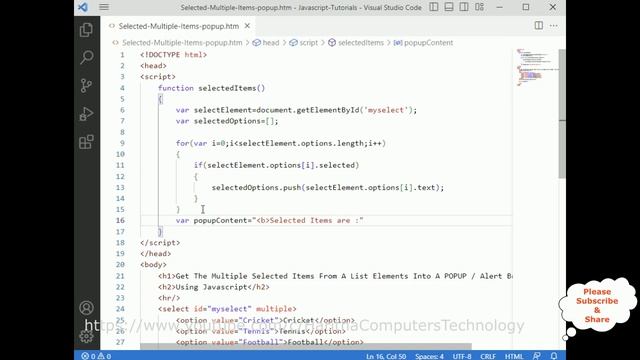Click line number 16 in gutter
The height and width of the screenshot is (360, 640).
[120, 220]
